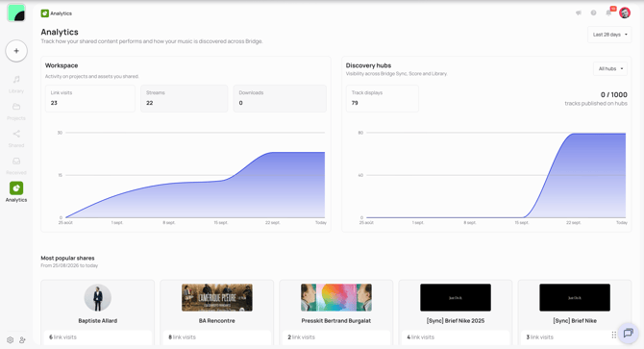The width and height of the screenshot is (644, 349).
Task: Click the 3 link visits label
Action: pos(540,337)
